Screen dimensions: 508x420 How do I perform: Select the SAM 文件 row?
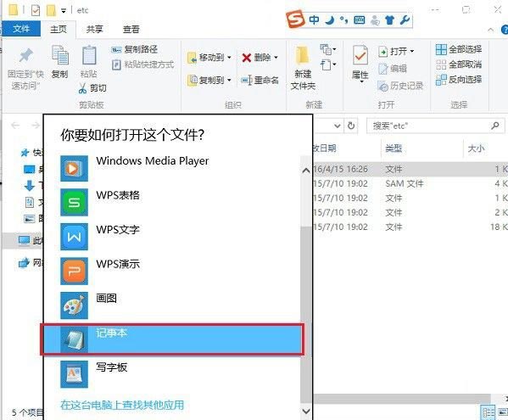(410, 183)
